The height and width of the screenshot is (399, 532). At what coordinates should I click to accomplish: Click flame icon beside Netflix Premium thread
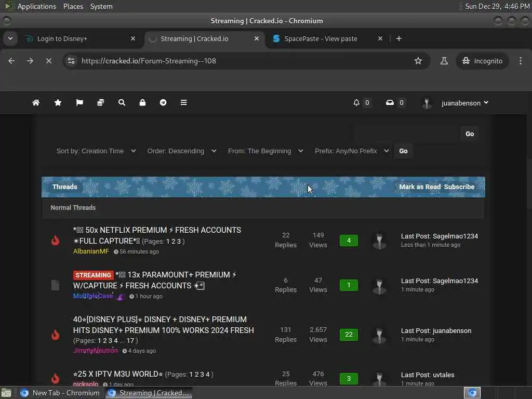click(55, 240)
